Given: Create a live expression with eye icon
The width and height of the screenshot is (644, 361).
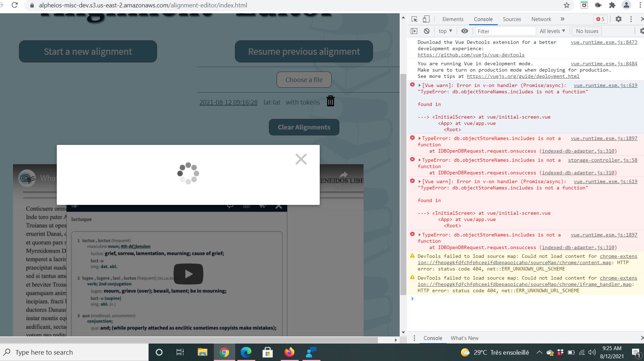Looking at the screenshot, I should click(465, 31).
